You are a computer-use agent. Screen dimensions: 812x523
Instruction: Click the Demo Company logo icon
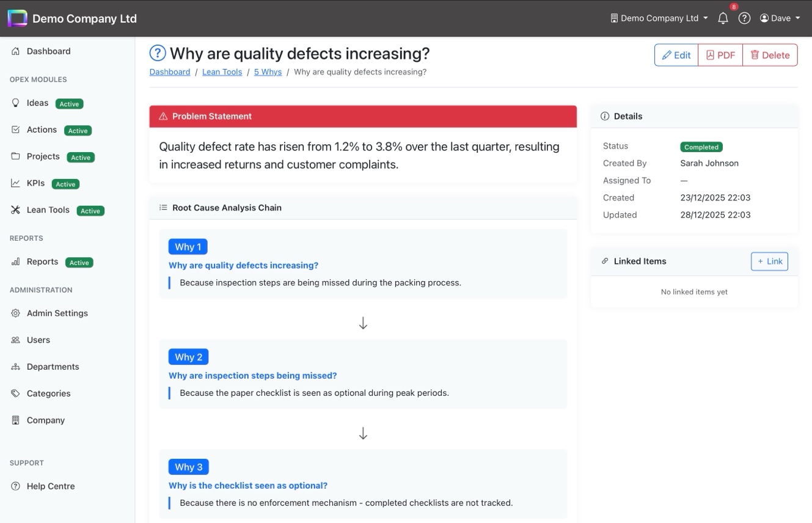17,18
